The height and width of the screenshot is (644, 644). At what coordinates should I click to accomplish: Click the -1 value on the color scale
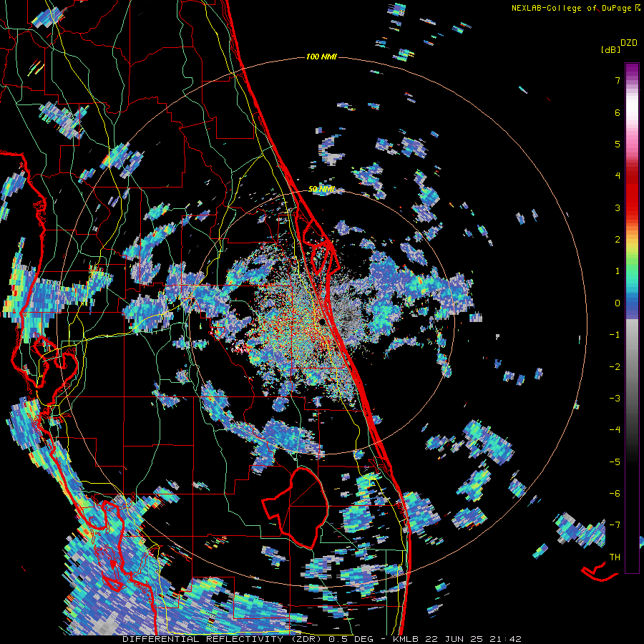click(615, 335)
